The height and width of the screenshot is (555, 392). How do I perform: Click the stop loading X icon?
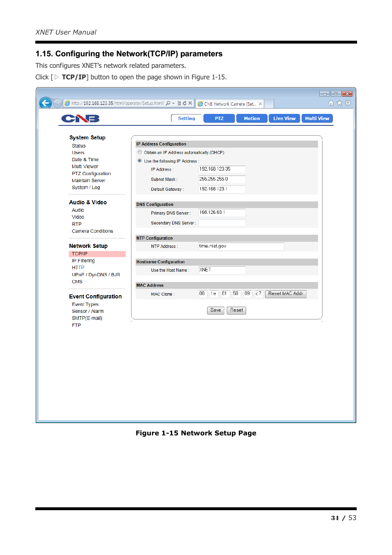190,103
